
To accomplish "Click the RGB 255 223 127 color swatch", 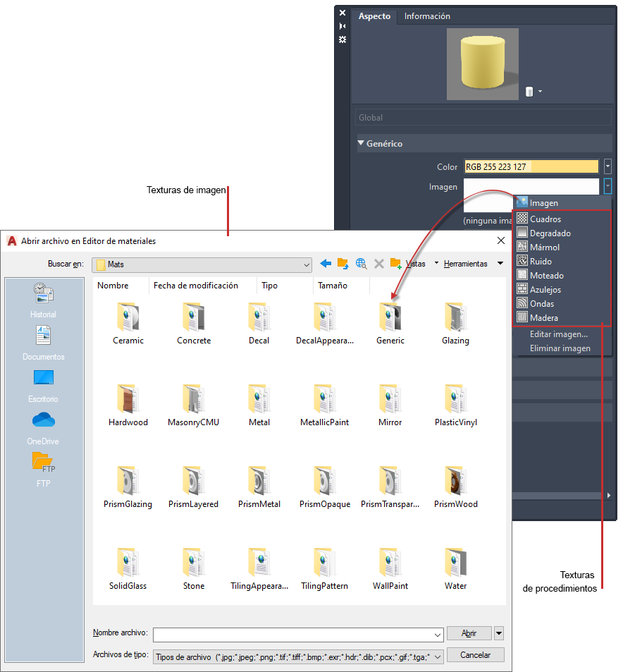I will 532,166.
